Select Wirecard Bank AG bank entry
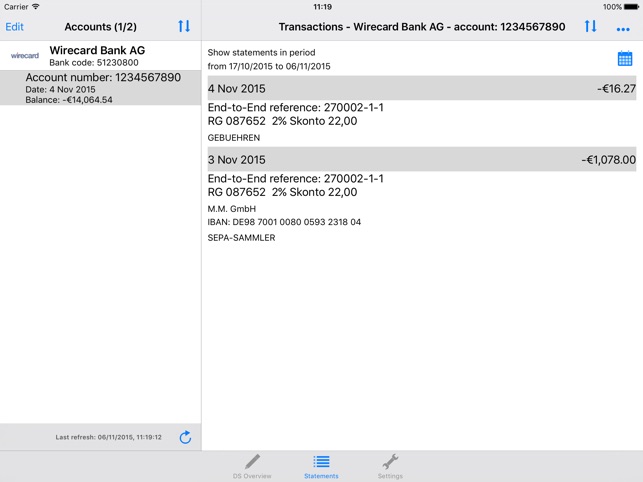This screenshot has width=643, height=482. click(x=100, y=55)
